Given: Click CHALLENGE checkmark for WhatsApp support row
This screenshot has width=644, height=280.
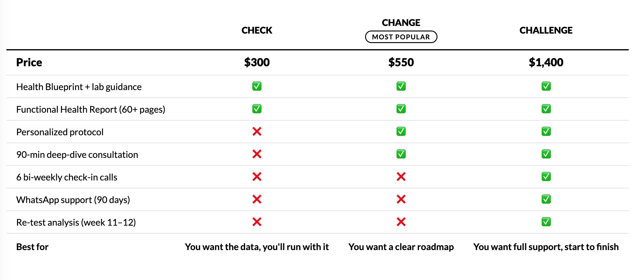Looking at the screenshot, I should coord(546,199).
